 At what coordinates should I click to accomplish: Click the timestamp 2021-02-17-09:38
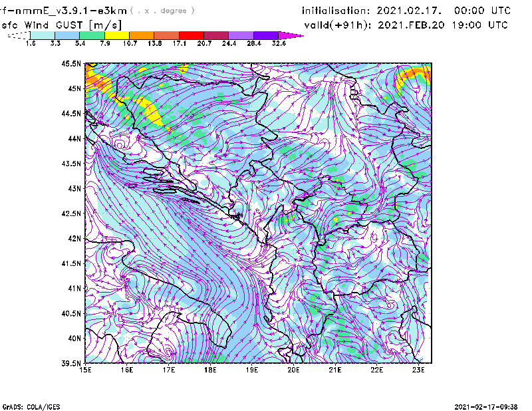tap(486, 407)
